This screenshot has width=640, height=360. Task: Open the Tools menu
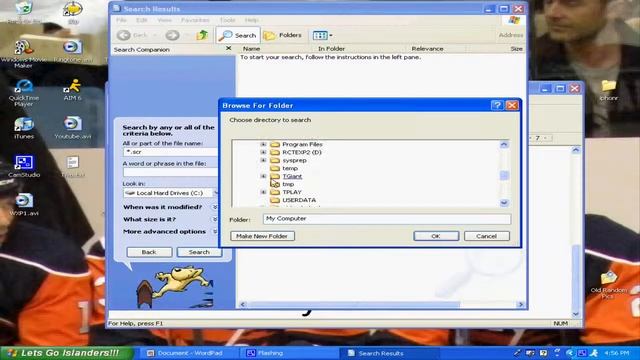coord(227,20)
